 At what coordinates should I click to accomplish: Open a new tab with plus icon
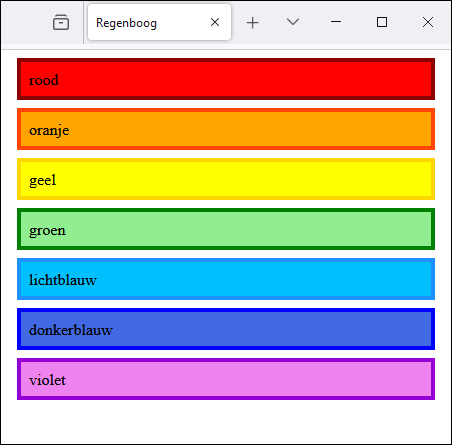[x=253, y=23]
